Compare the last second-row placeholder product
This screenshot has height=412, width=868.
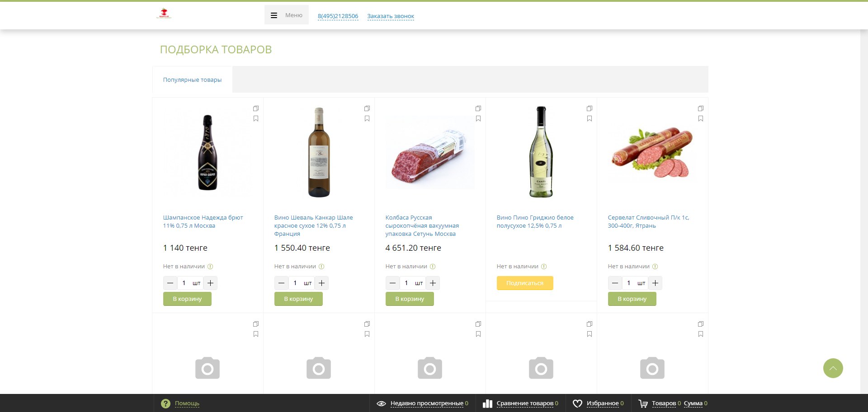pos(701,324)
